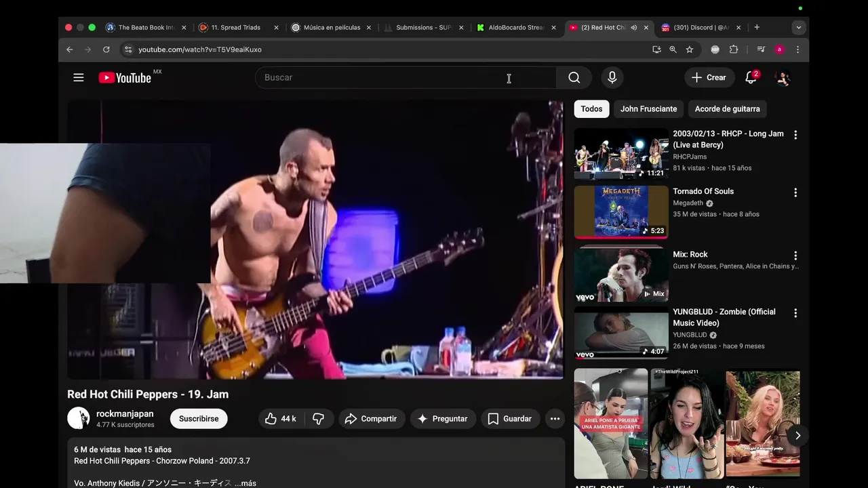
Task: Start voice search with the microphone
Action: click(x=612, y=77)
